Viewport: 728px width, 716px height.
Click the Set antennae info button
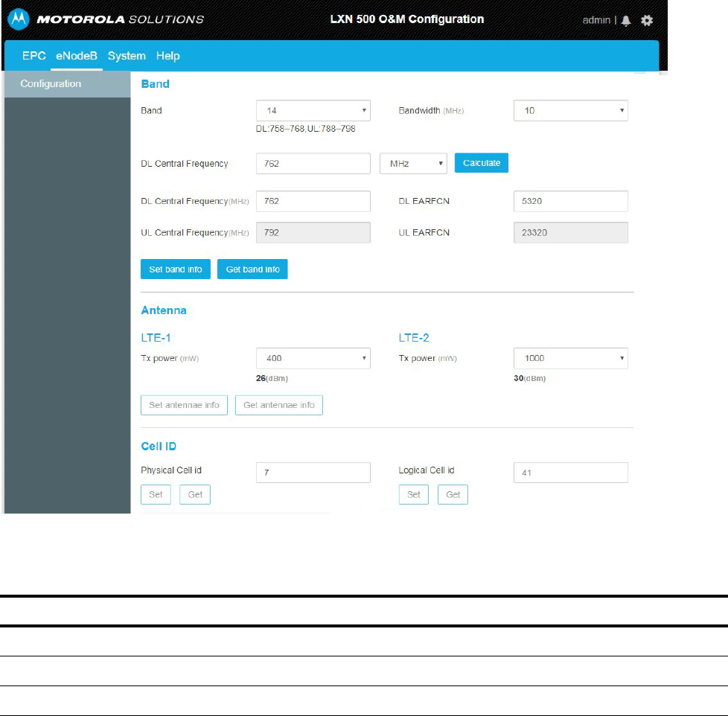tap(185, 405)
